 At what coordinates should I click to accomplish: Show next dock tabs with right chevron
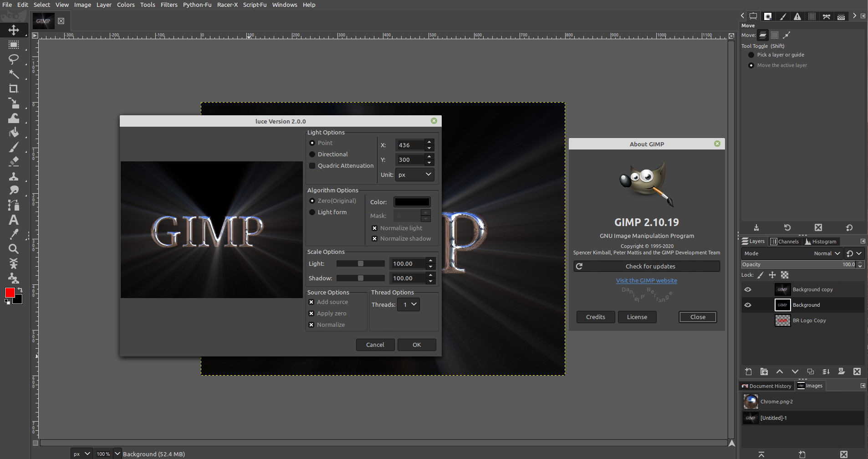[x=854, y=16]
